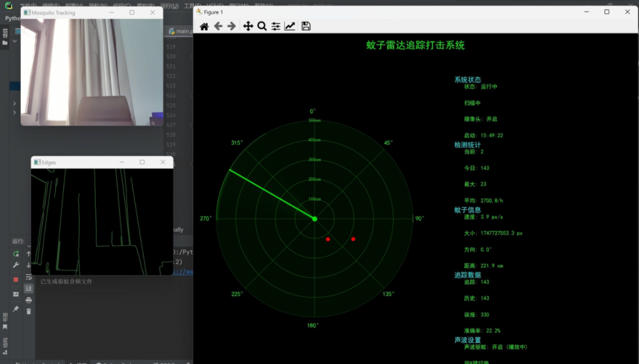Screen dimensions: 639x364
Task: Collapse the expanded project tree node
Action: coord(14,41)
